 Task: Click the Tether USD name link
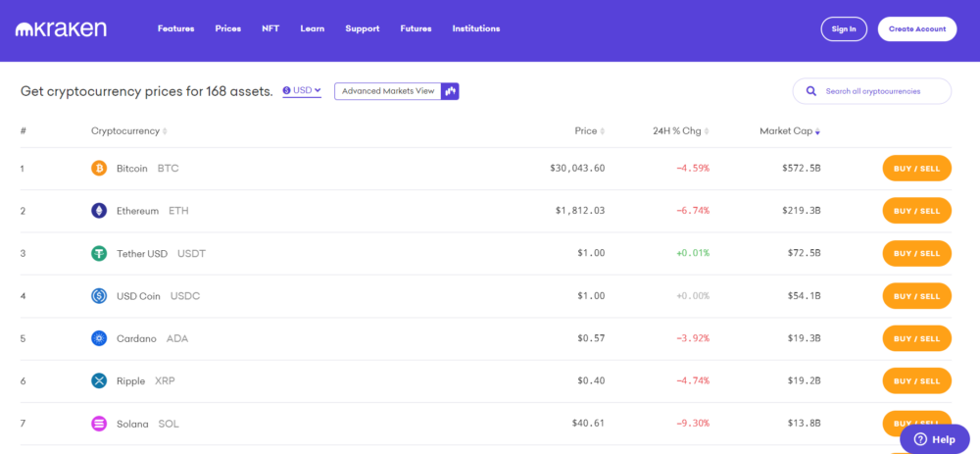point(142,253)
